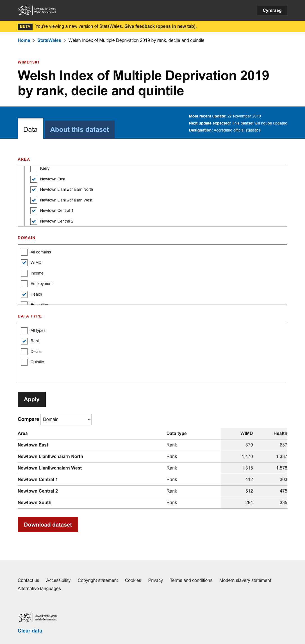Tick the Income domain checkbox
This screenshot has width=305, height=644.
(24, 273)
